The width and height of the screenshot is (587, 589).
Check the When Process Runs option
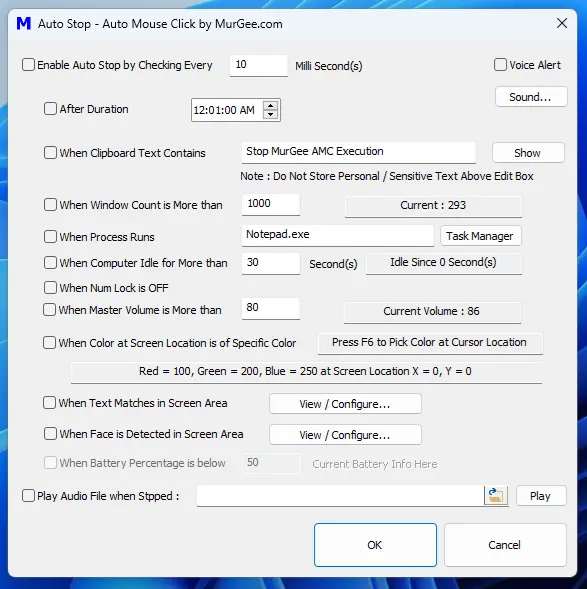(50, 237)
